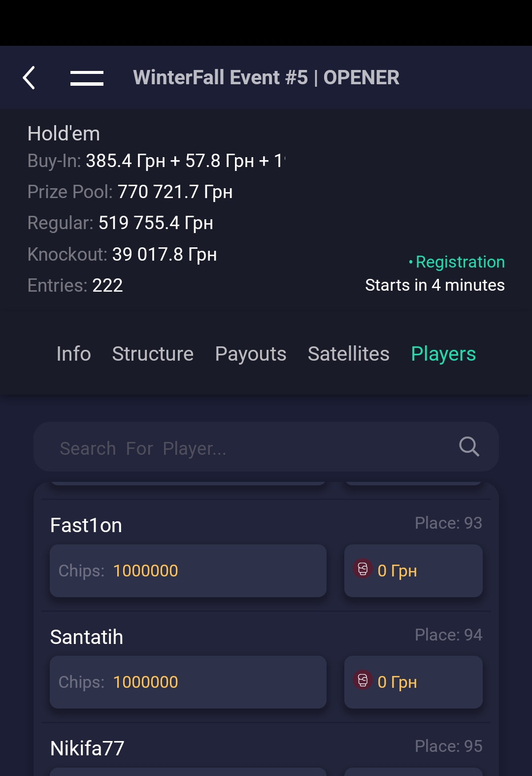The height and width of the screenshot is (776, 532).
Task: Tap Fast1on's knockout bounty icon
Action: click(363, 569)
